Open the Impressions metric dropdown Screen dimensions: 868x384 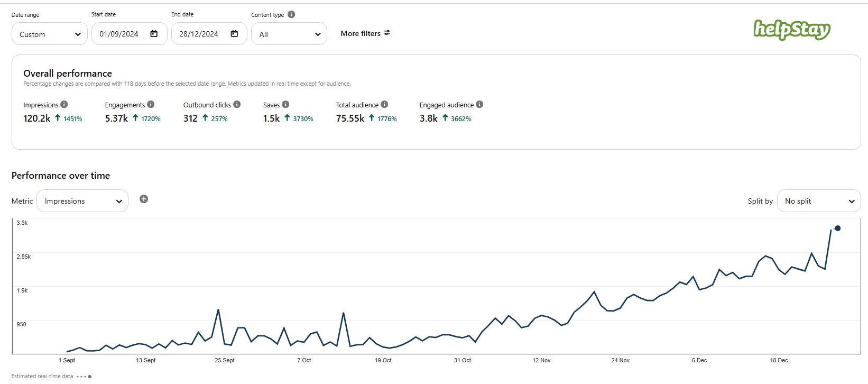pyautogui.click(x=82, y=201)
